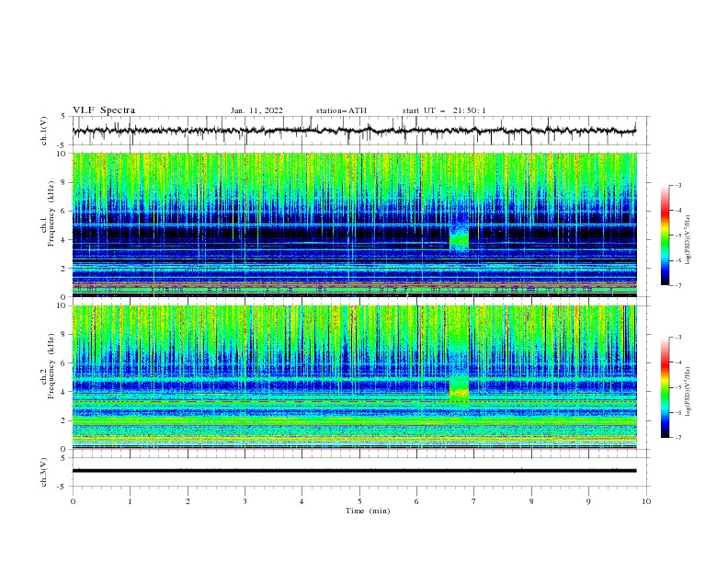The image size is (728, 563).
Task: Click the '-5' tick on the ch.3(V) axis
Action: [x=62, y=487]
